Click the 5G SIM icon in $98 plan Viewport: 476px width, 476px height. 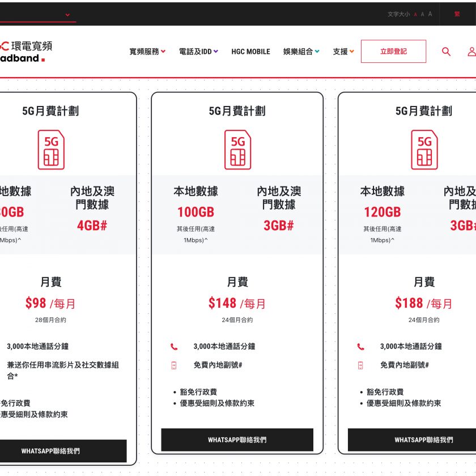click(51, 150)
